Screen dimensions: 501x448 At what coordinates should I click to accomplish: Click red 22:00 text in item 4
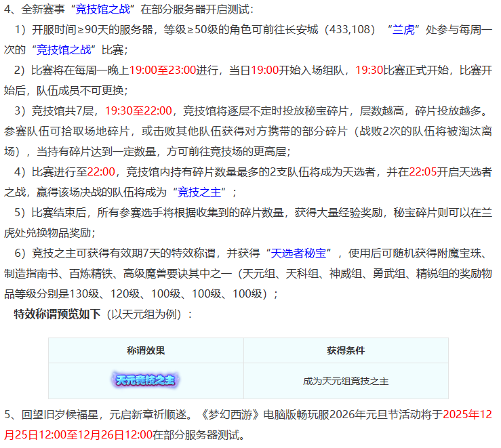point(101,171)
